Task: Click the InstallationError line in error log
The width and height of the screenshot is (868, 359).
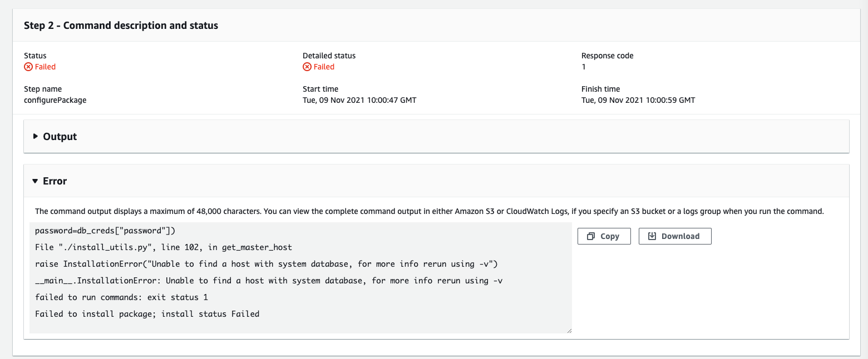Action: (269, 281)
